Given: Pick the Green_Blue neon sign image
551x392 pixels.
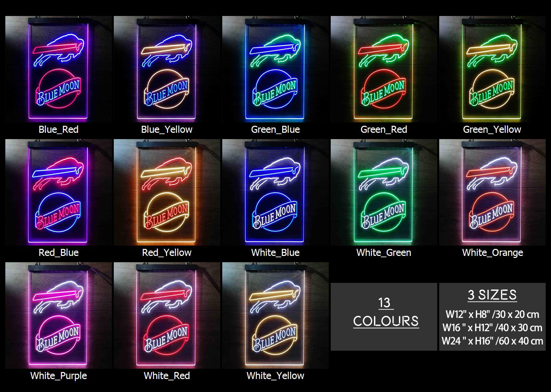Looking at the screenshot, I should coord(275,69).
